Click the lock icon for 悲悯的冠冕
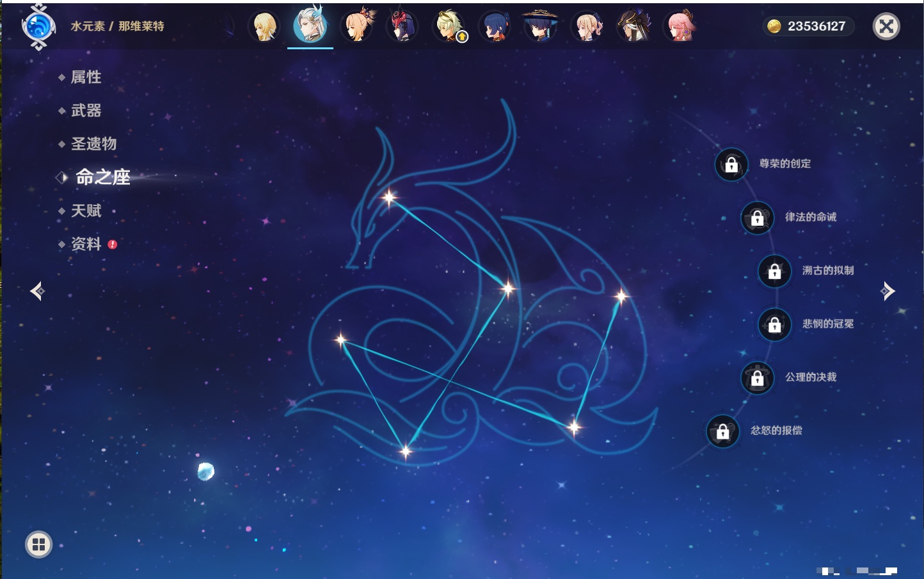The image size is (924, 579). [x=774, y=325]
